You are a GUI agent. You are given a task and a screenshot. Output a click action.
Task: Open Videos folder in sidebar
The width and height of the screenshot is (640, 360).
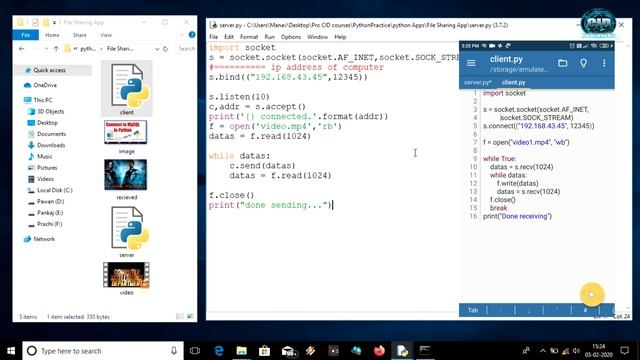[x=45, y=179]
